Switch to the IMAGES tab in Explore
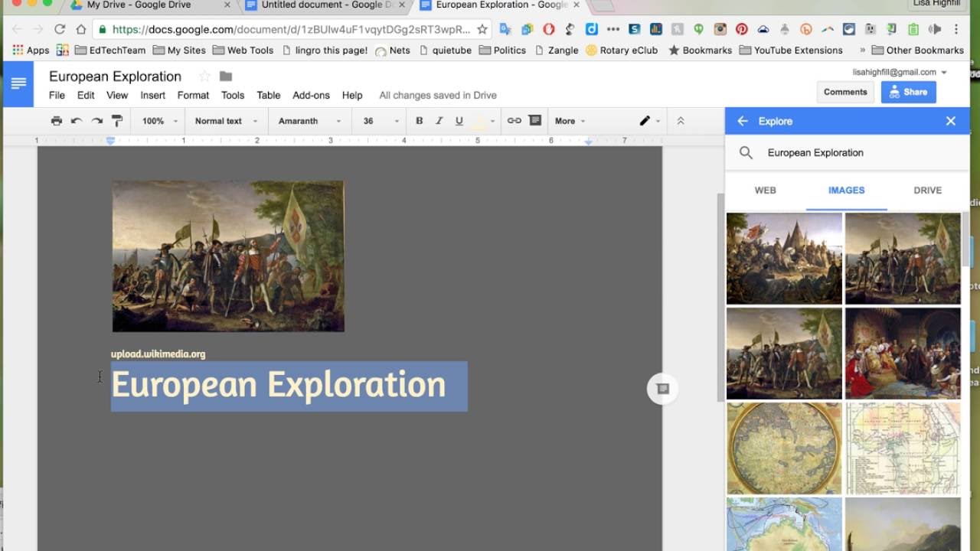 click(x=846, y=190)
